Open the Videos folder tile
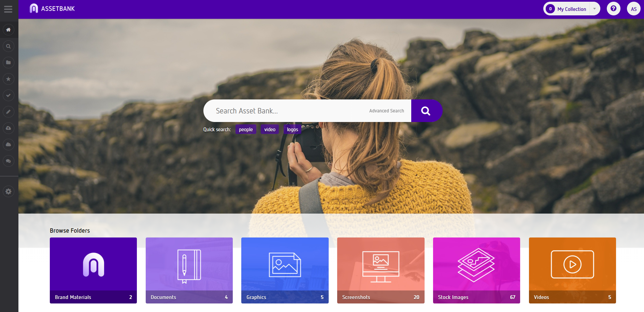This screenshot has width=644, height=312. 572,270
